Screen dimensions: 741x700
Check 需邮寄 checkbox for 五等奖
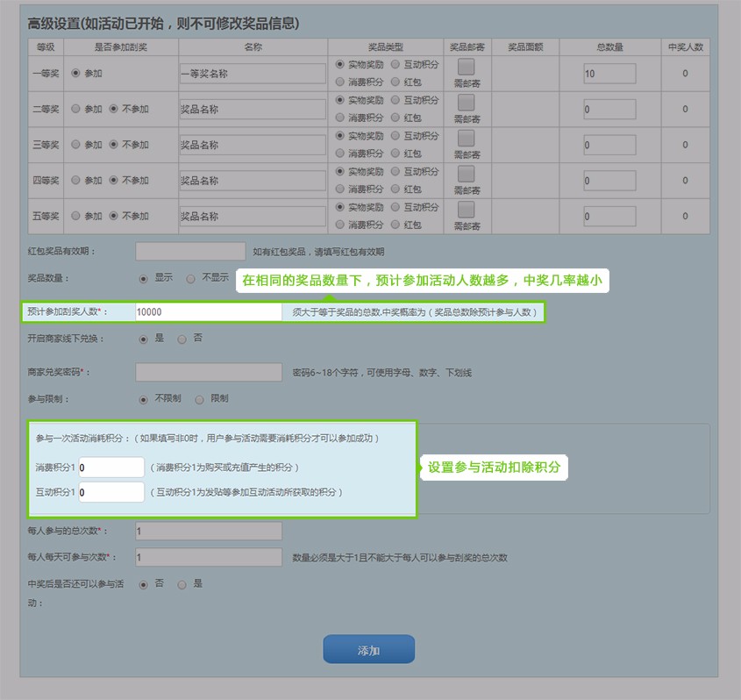(467, 210)
